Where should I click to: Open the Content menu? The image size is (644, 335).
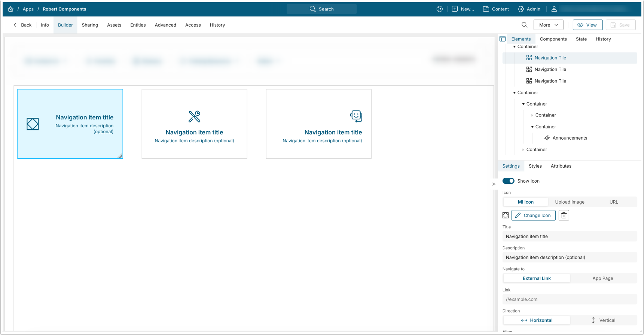click(x=496, y=9)
